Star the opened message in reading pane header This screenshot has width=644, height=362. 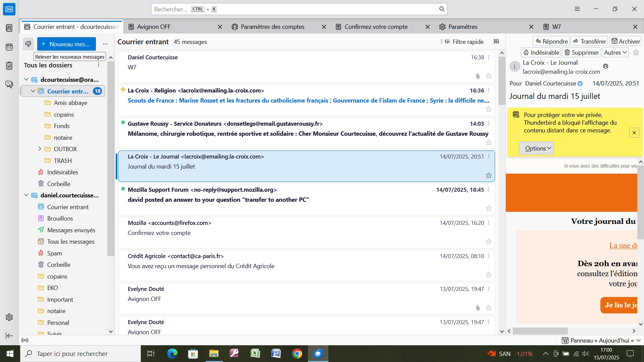[x=636, y=52]
